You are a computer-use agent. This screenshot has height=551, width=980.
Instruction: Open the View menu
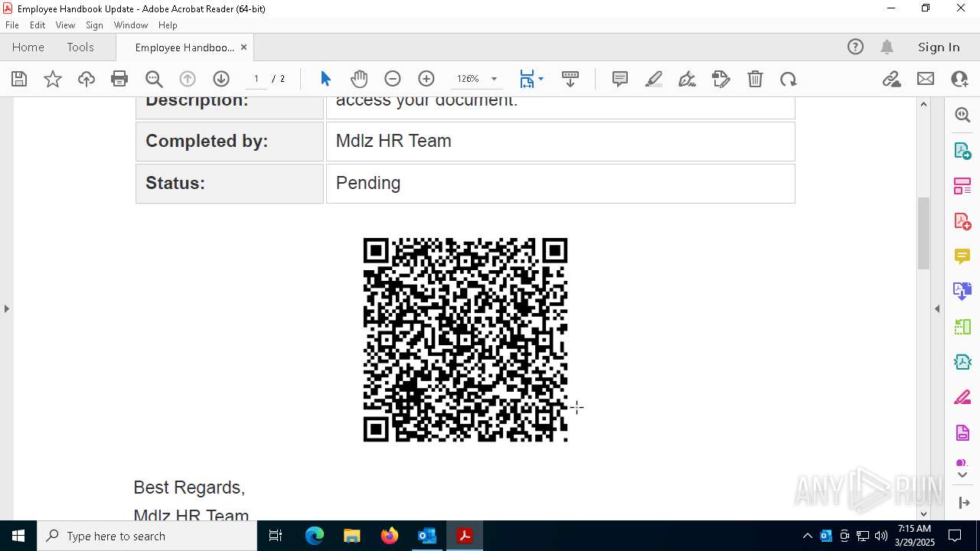tap(65, 24)
